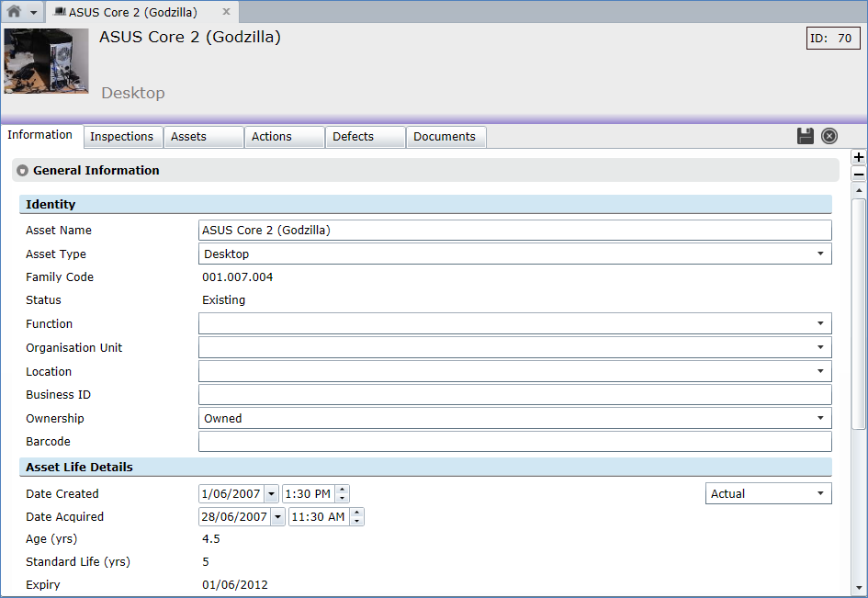
Task: Click the scrollbar down arrow
Action: 859,588
